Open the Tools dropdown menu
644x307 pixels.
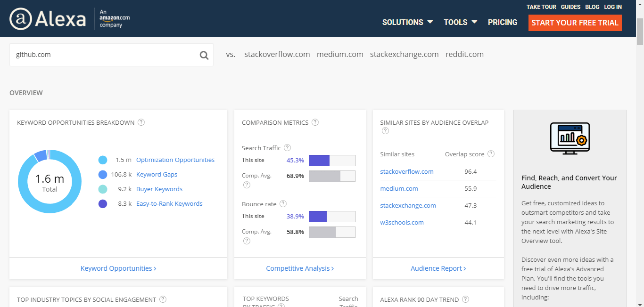coord(460,22)
